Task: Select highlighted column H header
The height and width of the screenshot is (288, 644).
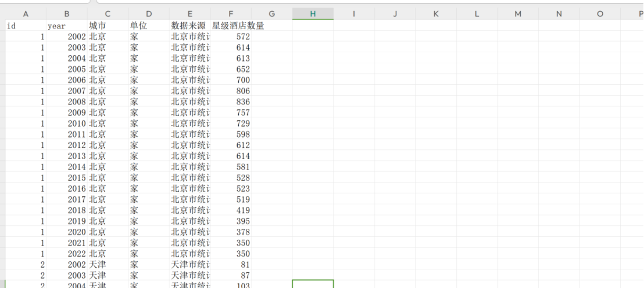Action: point(313,14)
